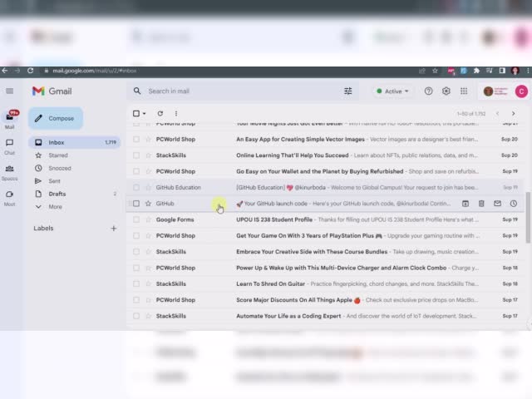Image resolution: width=532 pixels, height=399 pixels.
Task: Open the Embrace Your Creative Side email
Action: tap(324, 252)
